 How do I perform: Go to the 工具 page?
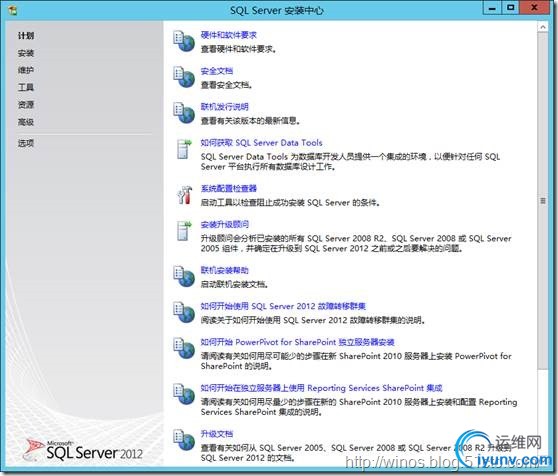pyautogui.click(x=26, y=87)
